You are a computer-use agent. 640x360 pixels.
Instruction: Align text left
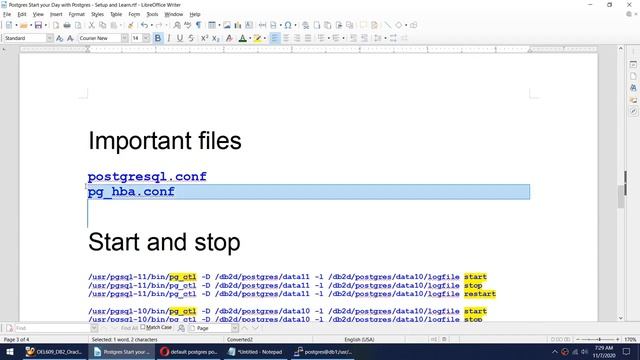[x=275, y=38]
